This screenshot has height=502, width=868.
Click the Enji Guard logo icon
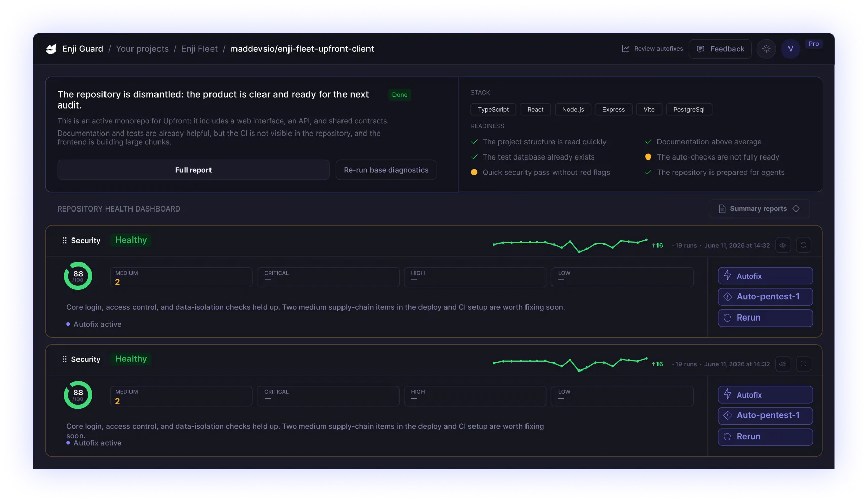pyautogui.click(x=51, y=49)
